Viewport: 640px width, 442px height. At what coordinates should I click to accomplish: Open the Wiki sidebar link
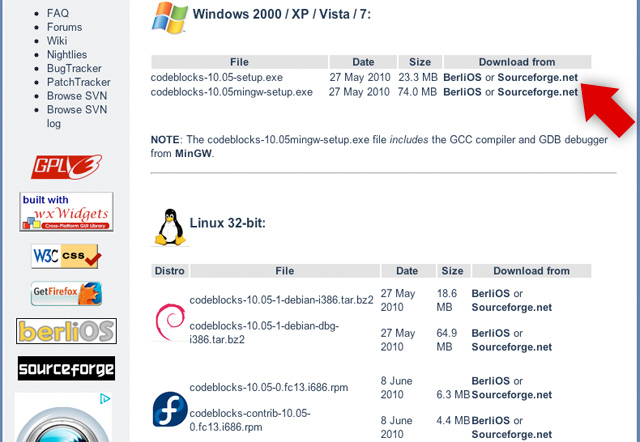pyautogui.click(x=57, y=41)
